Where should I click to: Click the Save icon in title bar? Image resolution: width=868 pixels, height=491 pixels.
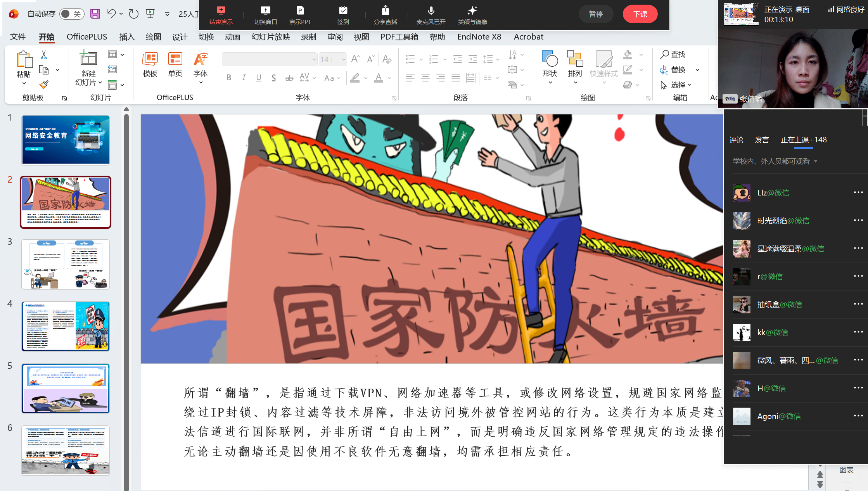tap(95, 14)
